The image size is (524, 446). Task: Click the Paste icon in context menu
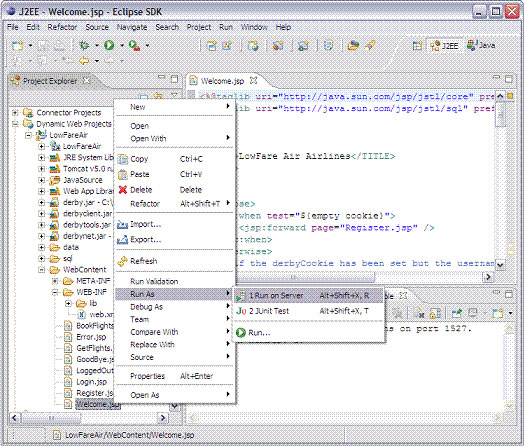[123, 174]
